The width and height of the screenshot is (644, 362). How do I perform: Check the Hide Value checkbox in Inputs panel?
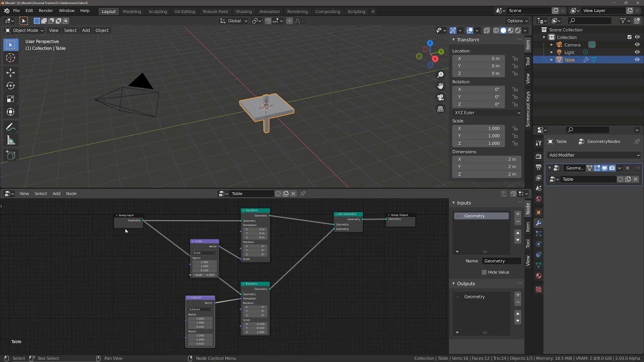484,272
